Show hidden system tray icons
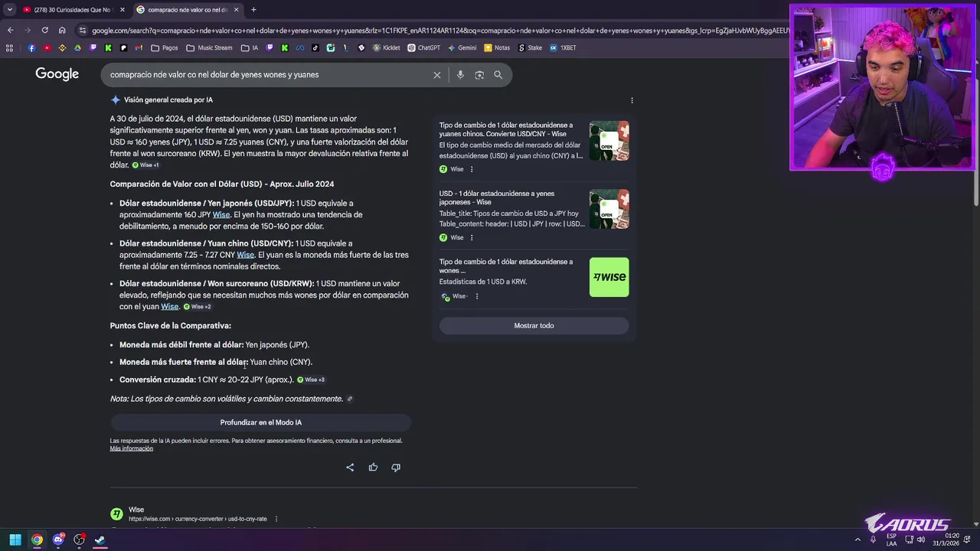980x551 pixels. (x=857, y=540)
